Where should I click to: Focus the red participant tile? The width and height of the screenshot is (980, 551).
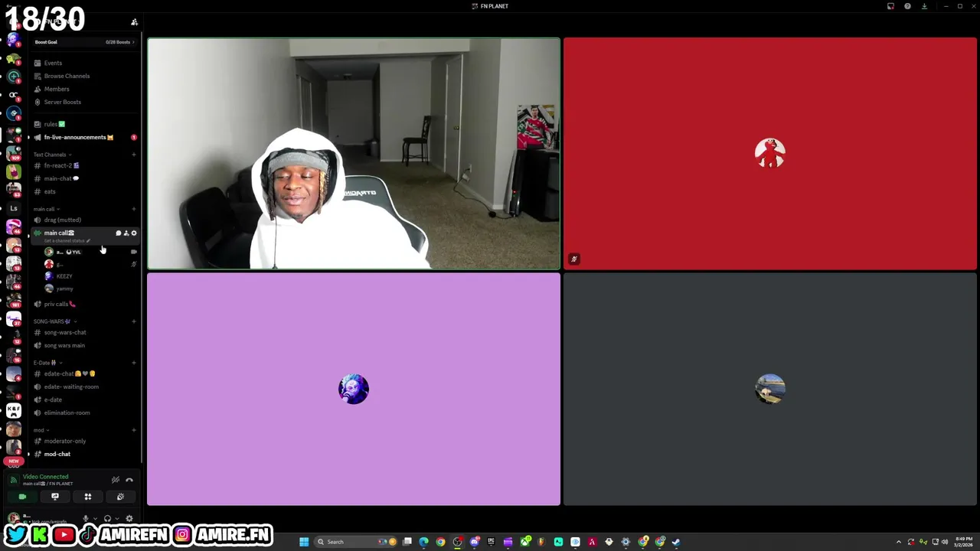tap(770, 154)
